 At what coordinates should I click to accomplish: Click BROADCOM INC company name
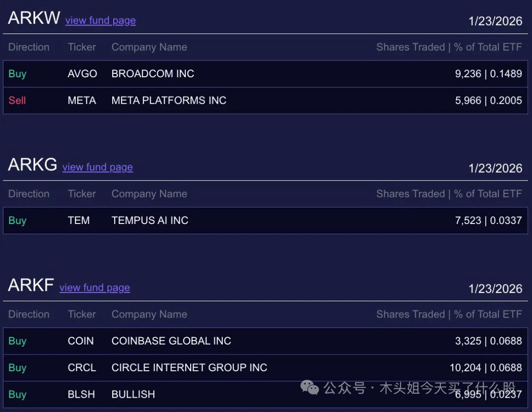153,74
